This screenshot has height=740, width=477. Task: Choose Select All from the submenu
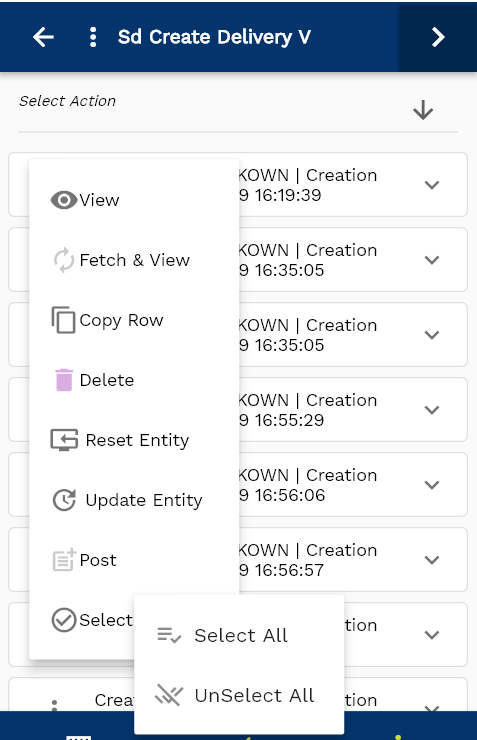click(x=239, y=635)
